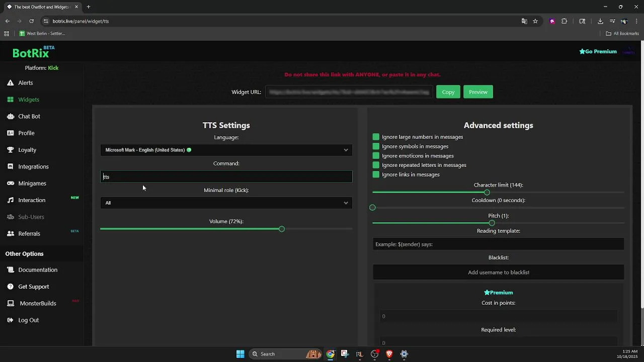Open the Loyalty section
This screenshot has height=362, width=644.
(x=27, y=150)
